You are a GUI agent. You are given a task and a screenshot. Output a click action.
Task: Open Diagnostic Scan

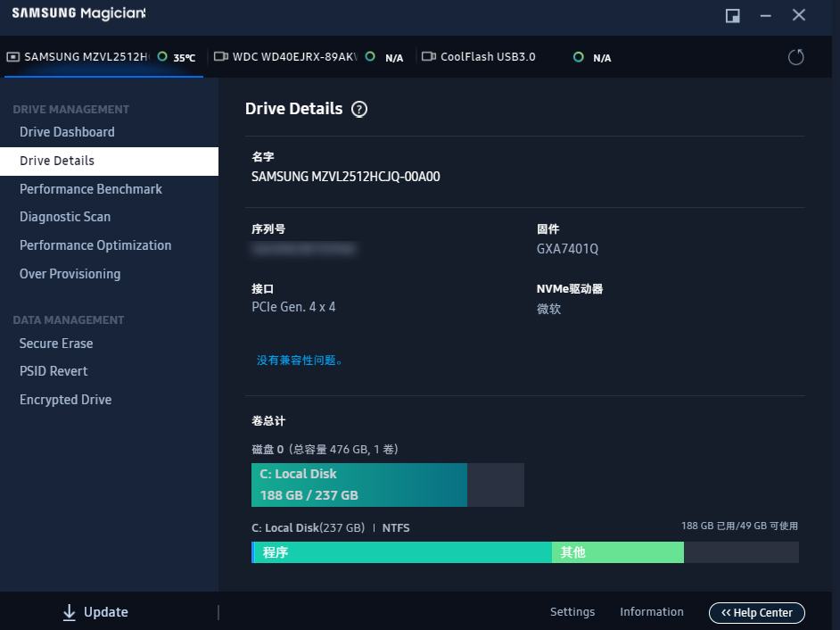65,217
